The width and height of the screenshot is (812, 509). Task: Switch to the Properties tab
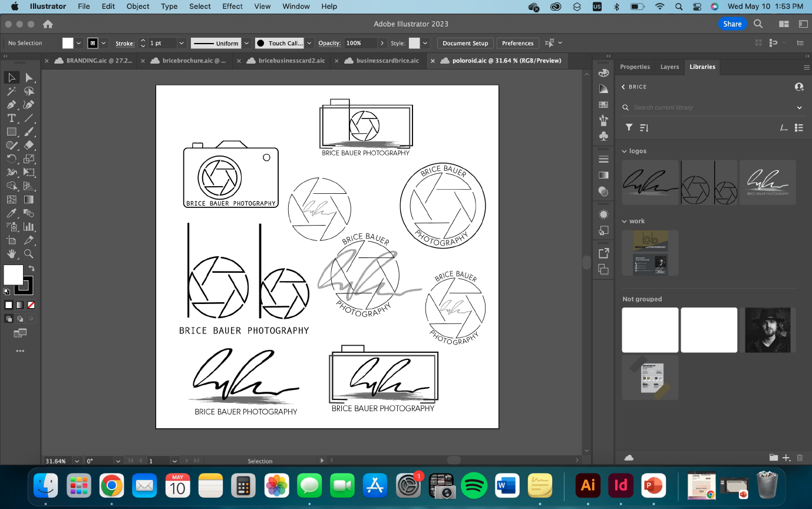635,67
